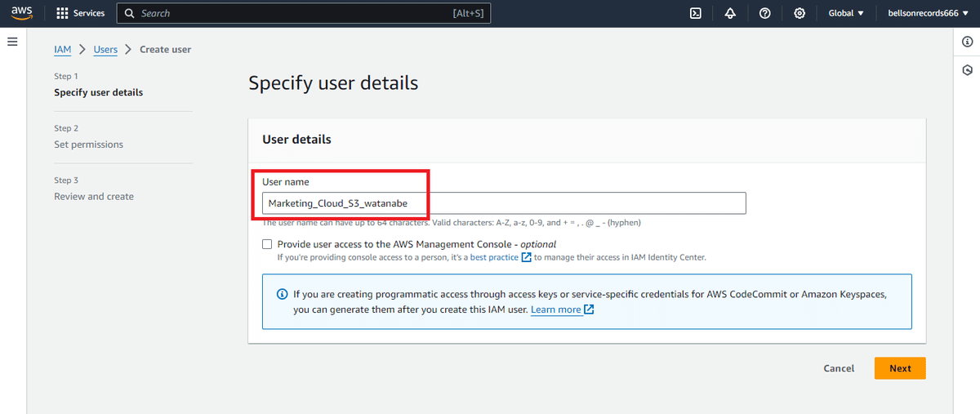This screenshot has height=414, width=980.
Task: Focus the User name input field
Action: (504, 203)
